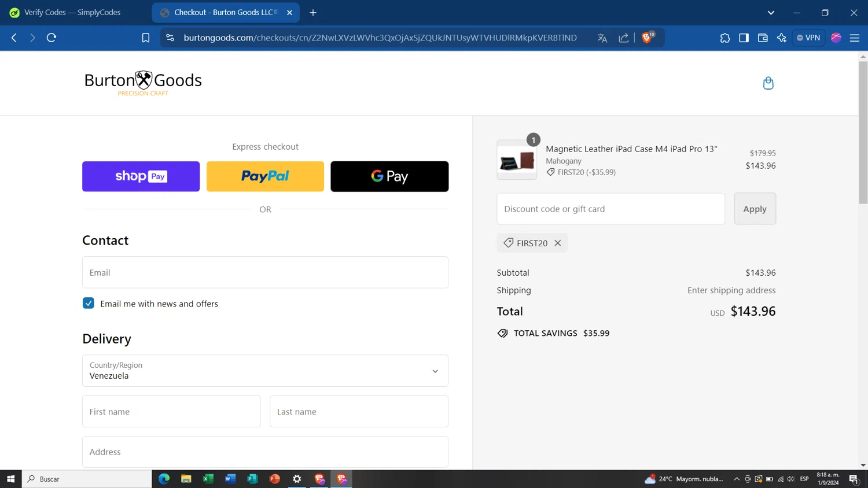Open Microsoft Edge from taskbar
The width and height of the screenshot is (868, 488).
(x=164, y=479)
